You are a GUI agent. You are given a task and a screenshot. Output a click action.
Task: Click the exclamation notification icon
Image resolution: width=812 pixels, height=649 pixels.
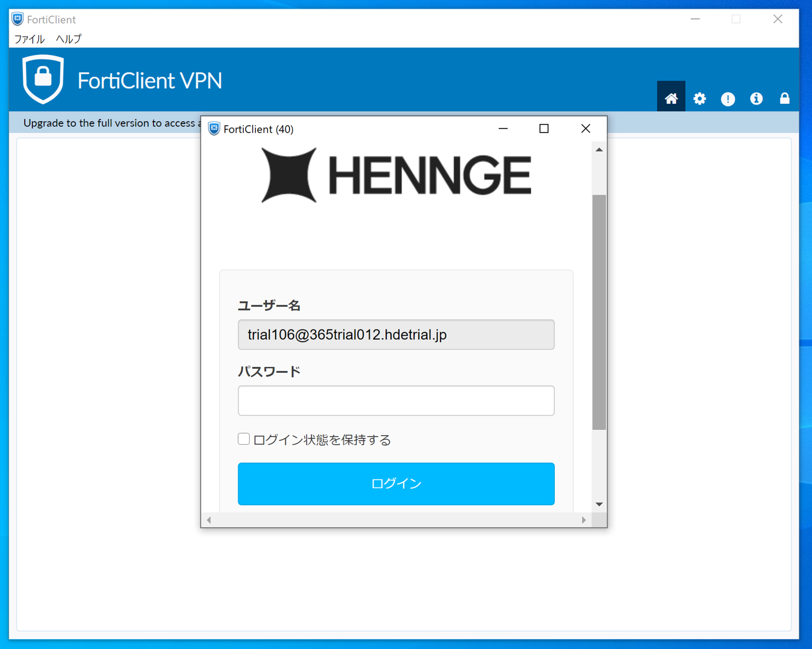pyautogui.click(x=728, y=99)
